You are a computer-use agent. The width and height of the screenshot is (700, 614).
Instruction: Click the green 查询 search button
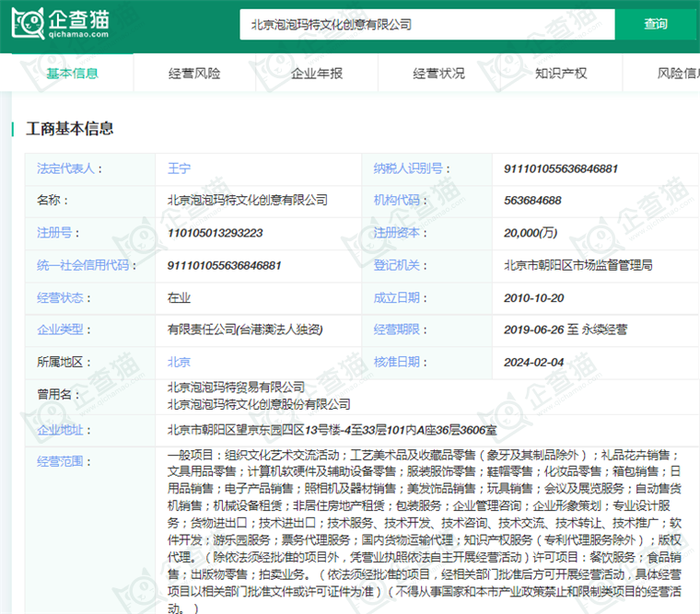[656, 24]
